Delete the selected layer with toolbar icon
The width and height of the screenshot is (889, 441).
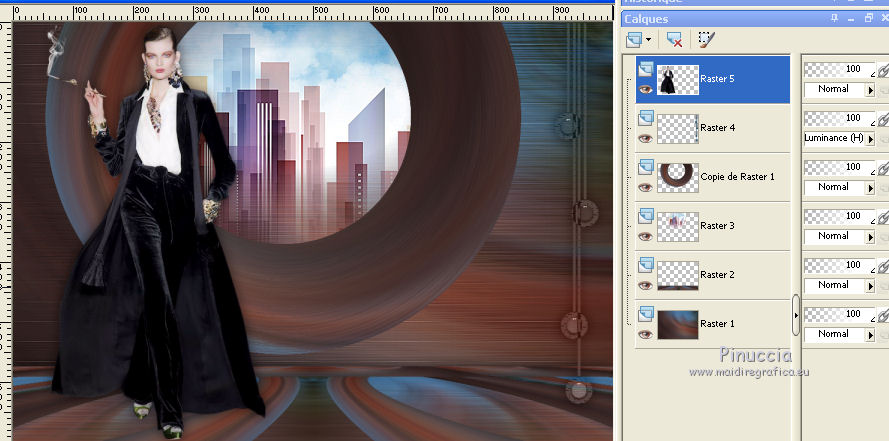(x=674, y=39)
